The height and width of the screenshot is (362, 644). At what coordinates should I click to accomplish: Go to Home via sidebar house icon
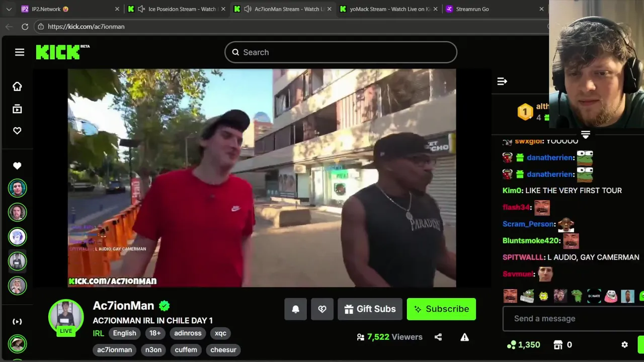pyautogui.click(x=17, y=86)
